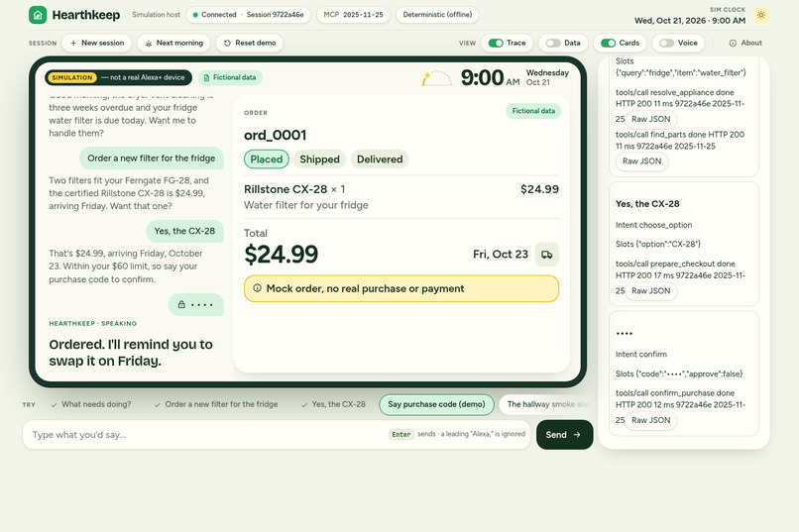
Task: Select the Placed order status
Action: point(267,160)
